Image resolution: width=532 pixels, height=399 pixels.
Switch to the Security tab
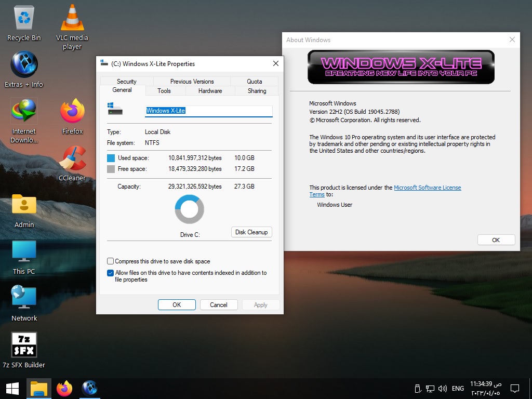tap(127, 82)
